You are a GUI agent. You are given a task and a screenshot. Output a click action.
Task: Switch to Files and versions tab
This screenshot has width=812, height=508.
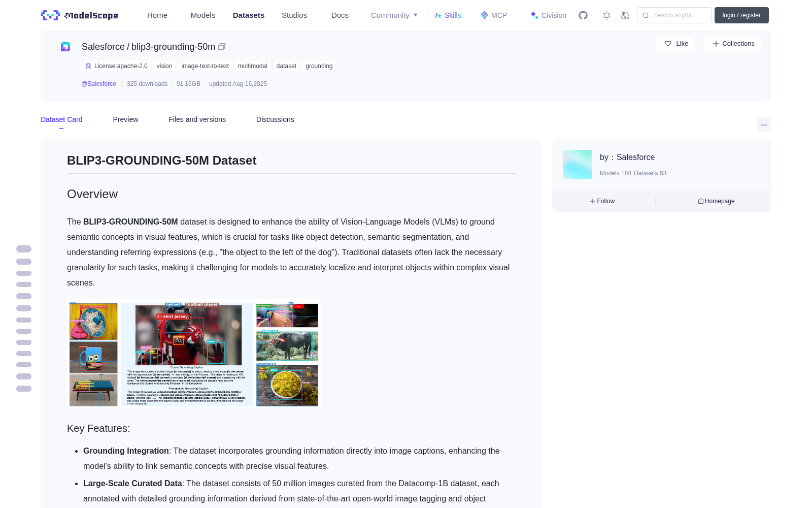pos(197,119)
